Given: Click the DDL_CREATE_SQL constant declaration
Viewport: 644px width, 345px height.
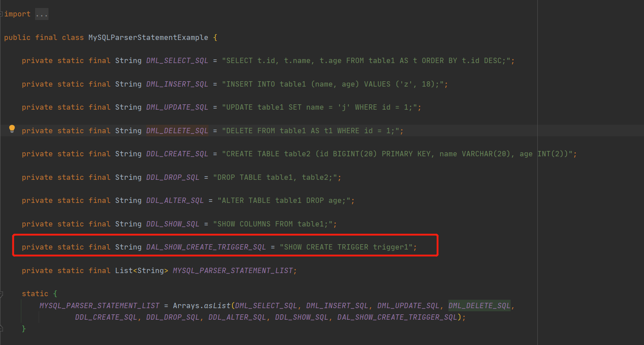Looking at the screenshot, I should 177,154.
